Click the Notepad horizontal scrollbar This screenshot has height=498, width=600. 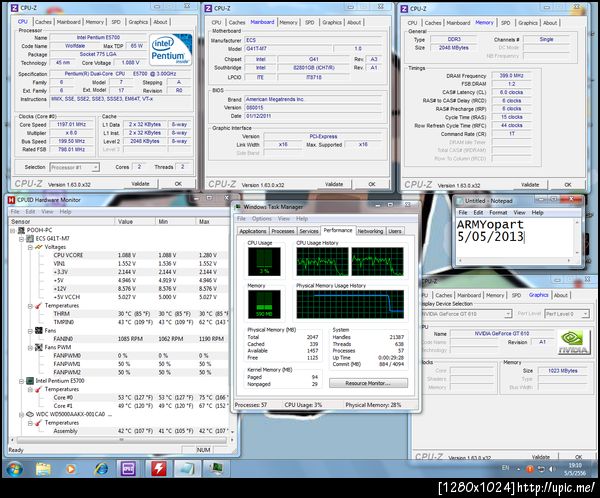tap(515, 260)
